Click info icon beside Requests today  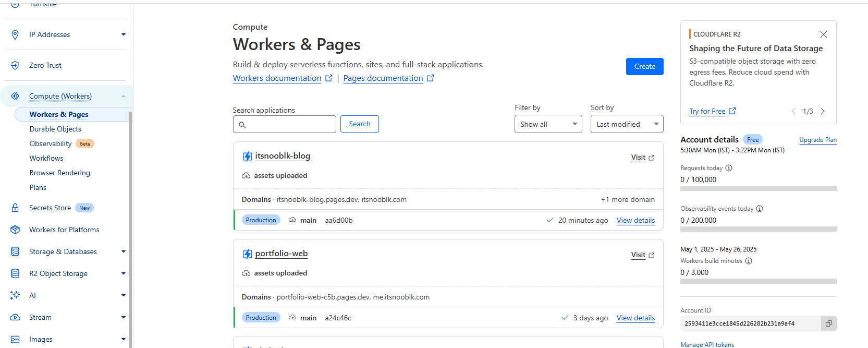(x=729, y=168)
